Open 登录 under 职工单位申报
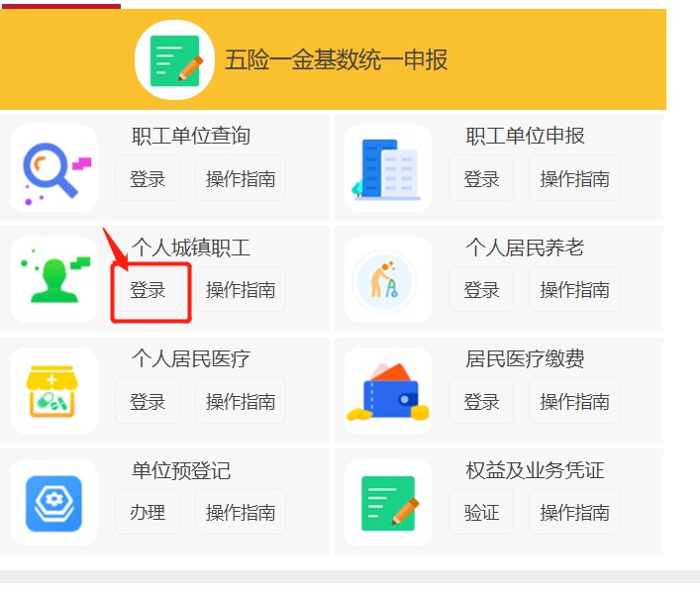 481,178
